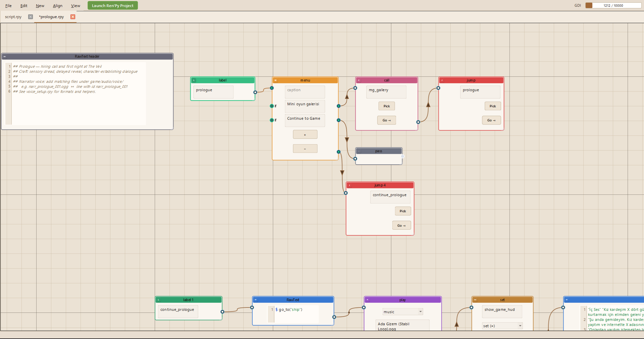Switch to the script.rpy tab
This screenshot has height=339, width=644.
(13, 17)
